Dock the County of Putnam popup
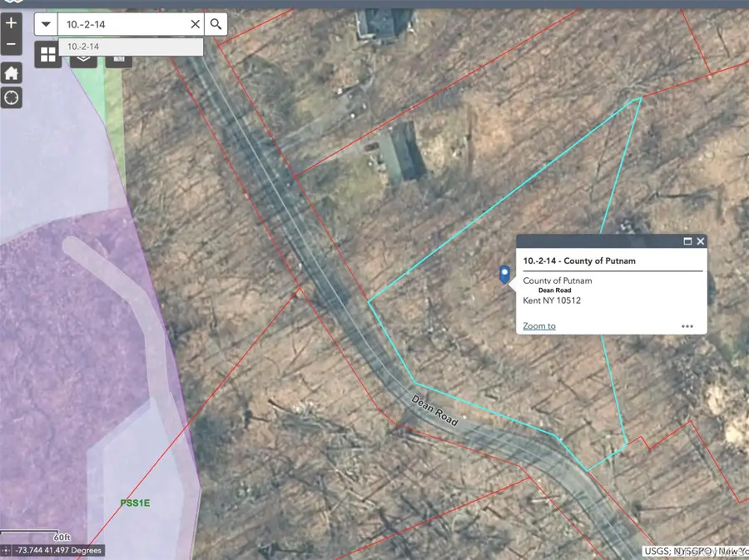749x560 pixels. point(687,241)
